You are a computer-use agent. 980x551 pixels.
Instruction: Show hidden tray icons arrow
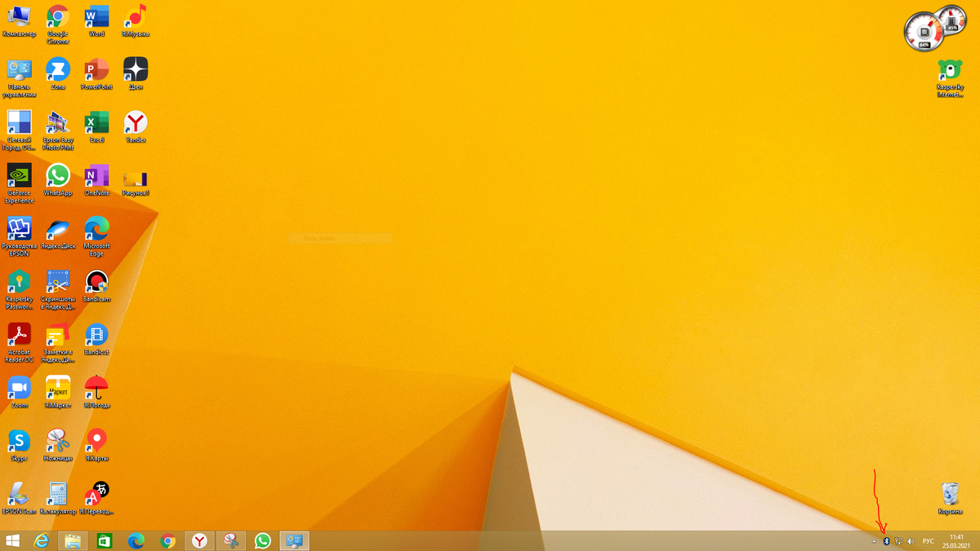pos(874,541)
